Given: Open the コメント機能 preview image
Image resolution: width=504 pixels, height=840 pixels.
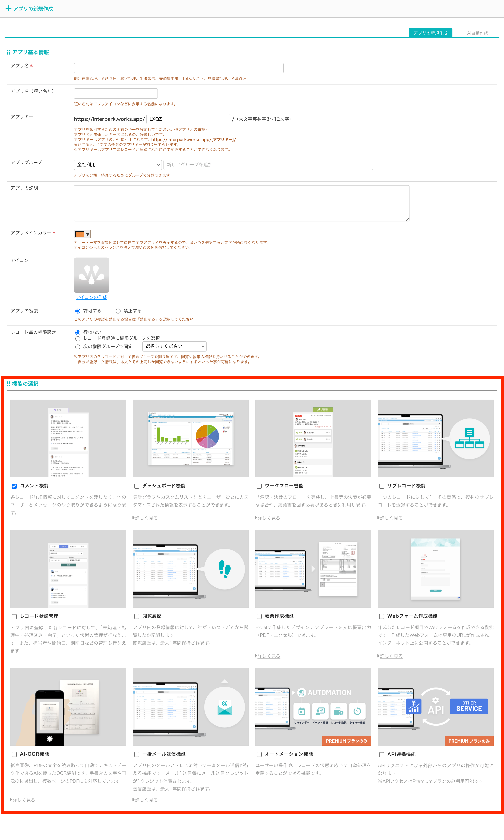Looking at the screenshot, I should click(x=68, y=438).
